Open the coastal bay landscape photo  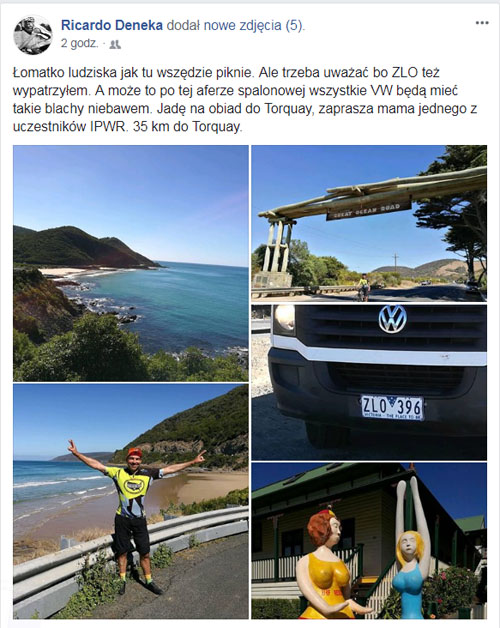click(x=131, y=263)
